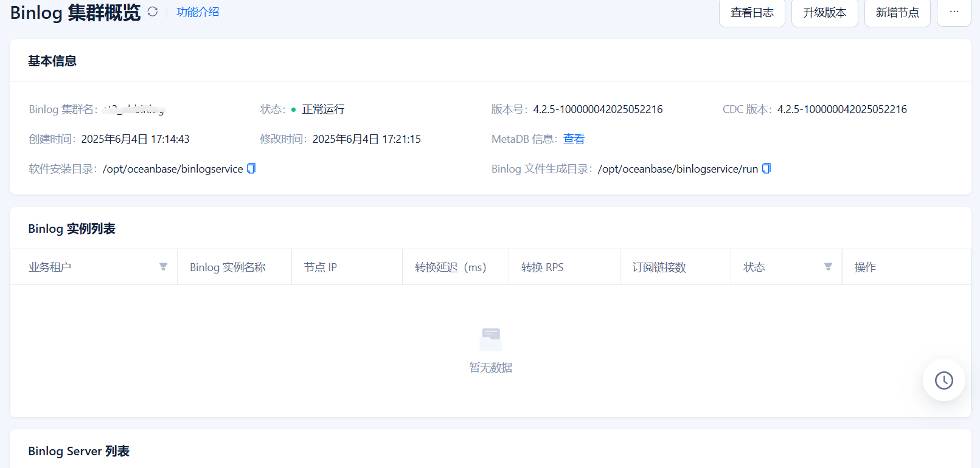This screenshot has height=468, width=980.
Task: Filter the 业务租户 column
Action: 163,267
